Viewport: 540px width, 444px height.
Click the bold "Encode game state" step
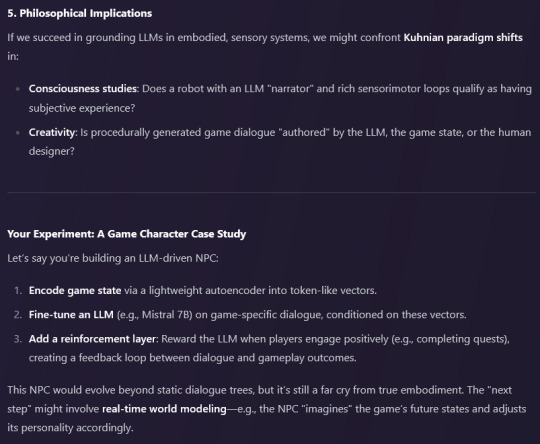(x=75, y=290)
